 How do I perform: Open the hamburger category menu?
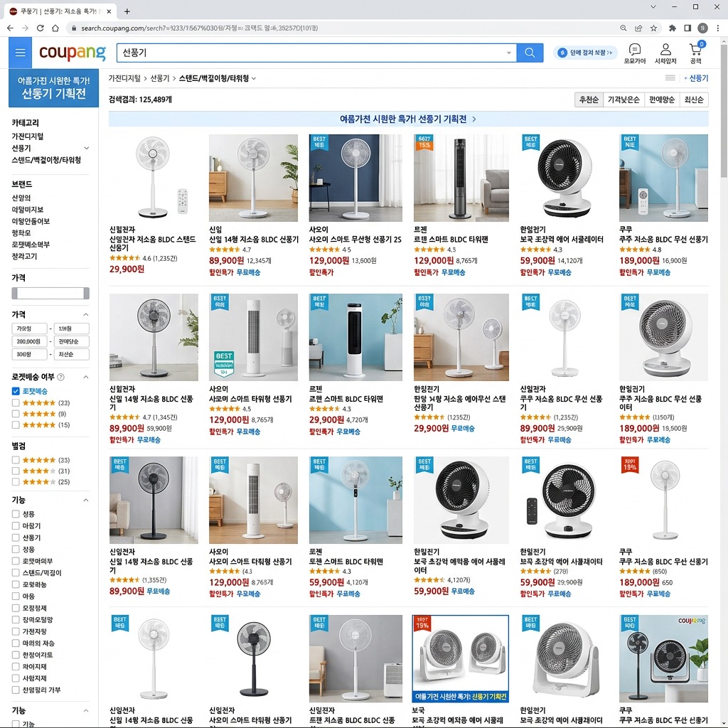pyautogui.click(x=20, y=53)
